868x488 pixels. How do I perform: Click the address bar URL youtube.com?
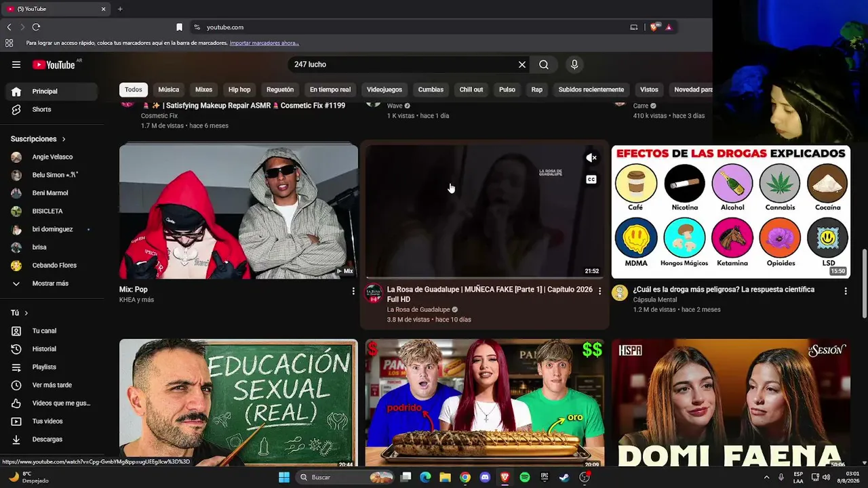225,27
